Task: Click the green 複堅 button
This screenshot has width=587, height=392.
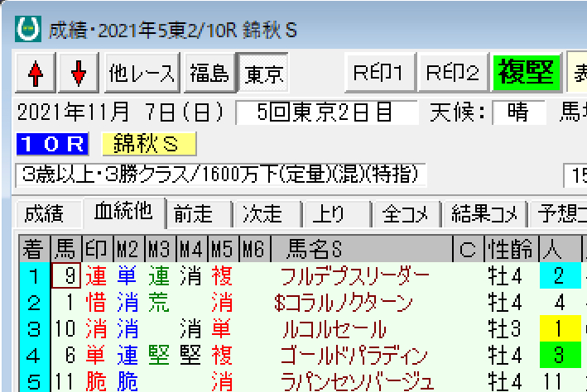Action: point(527,73)
